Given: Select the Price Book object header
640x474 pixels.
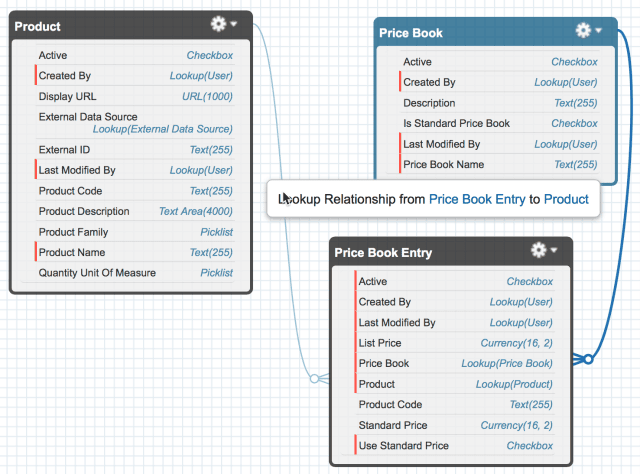Looking at the screenshot, I should (496, 32).
